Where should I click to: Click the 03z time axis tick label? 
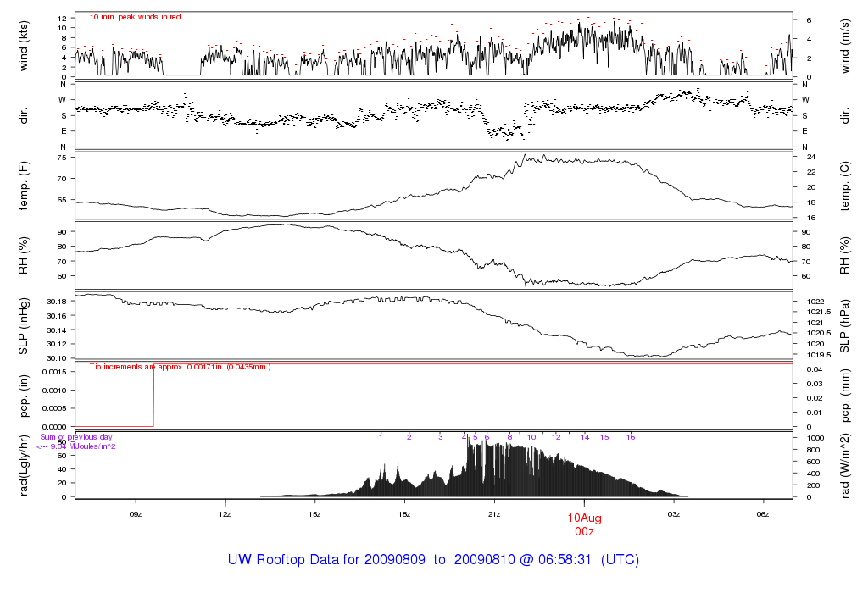tap(674, 514)
